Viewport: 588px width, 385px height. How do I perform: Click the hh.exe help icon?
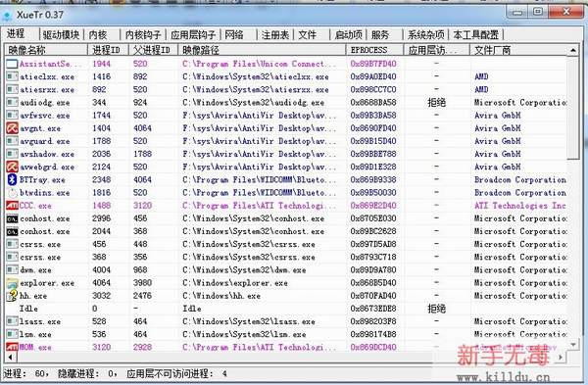click(12, 296)
